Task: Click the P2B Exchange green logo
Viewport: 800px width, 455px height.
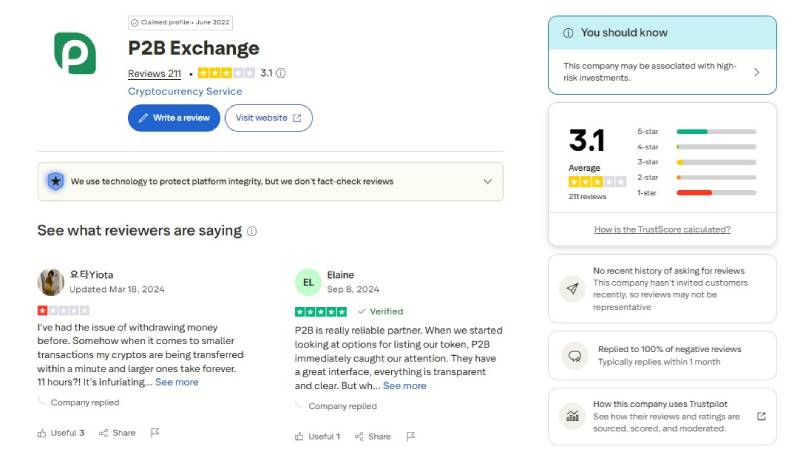Action: 75,54
